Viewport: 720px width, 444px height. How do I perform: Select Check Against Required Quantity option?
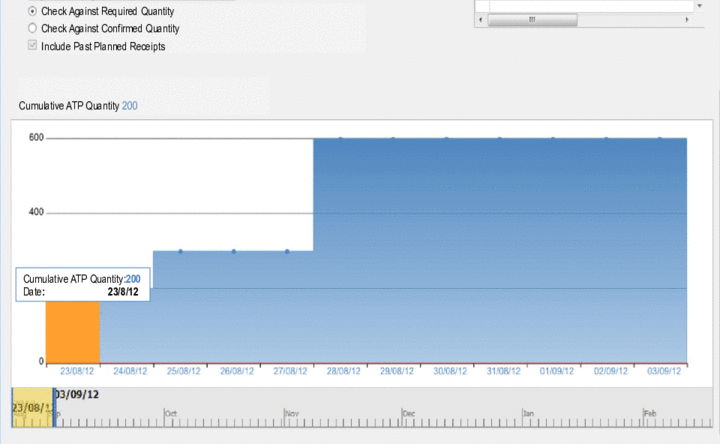tap(32, 11)
